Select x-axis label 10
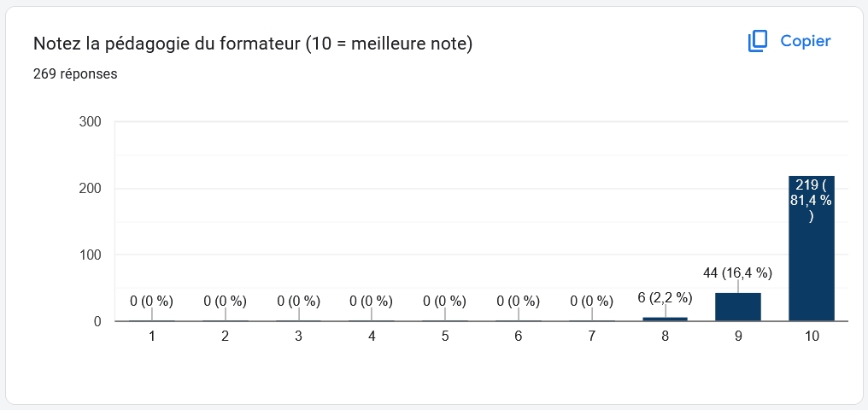 (811, 337)
